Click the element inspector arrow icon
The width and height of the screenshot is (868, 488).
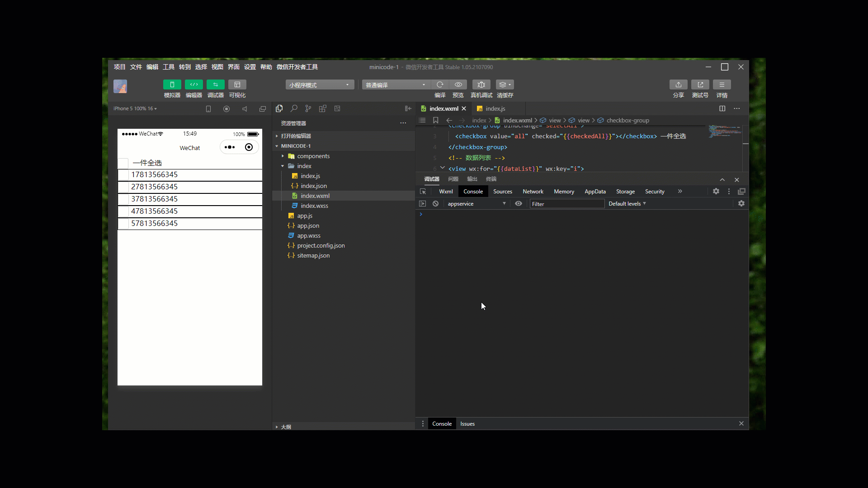[x=423, y=192]
